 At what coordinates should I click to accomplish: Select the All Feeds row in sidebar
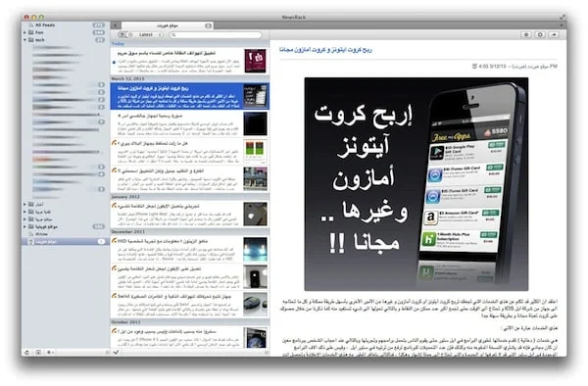tap(66, 25)
